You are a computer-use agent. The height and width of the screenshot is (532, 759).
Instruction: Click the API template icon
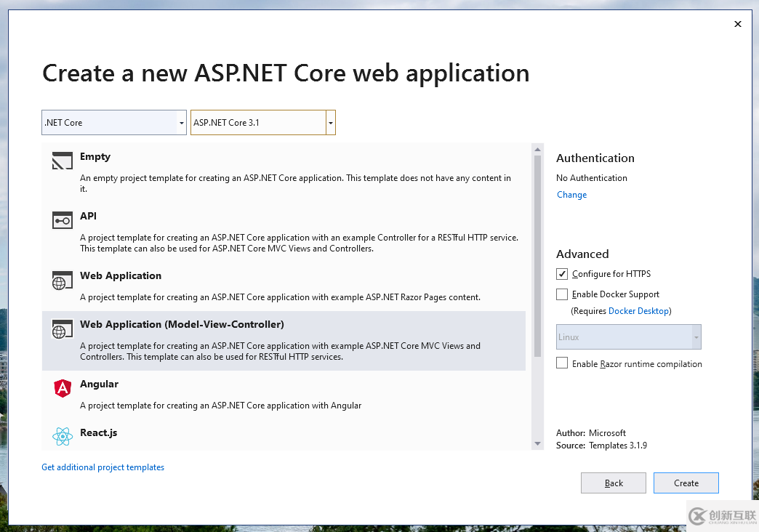click(62, 221)
